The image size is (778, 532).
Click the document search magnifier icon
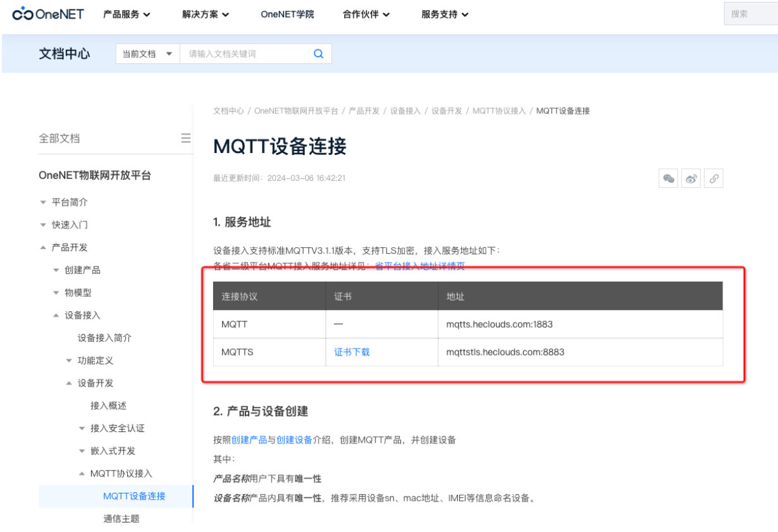(x=318, y=53)
